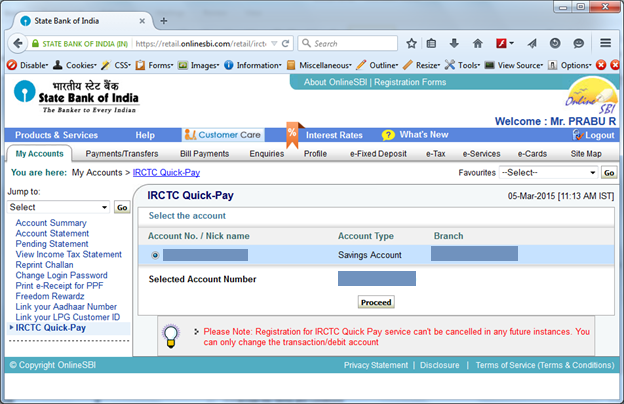
Task: Open the Tools developer menu
Action: click(x=462, y=65)
